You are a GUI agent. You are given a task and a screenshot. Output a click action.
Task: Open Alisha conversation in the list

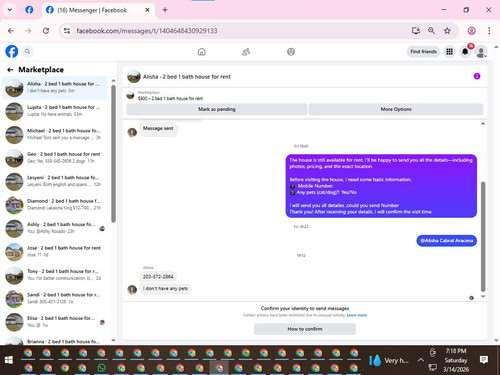[x=55, y=88]
